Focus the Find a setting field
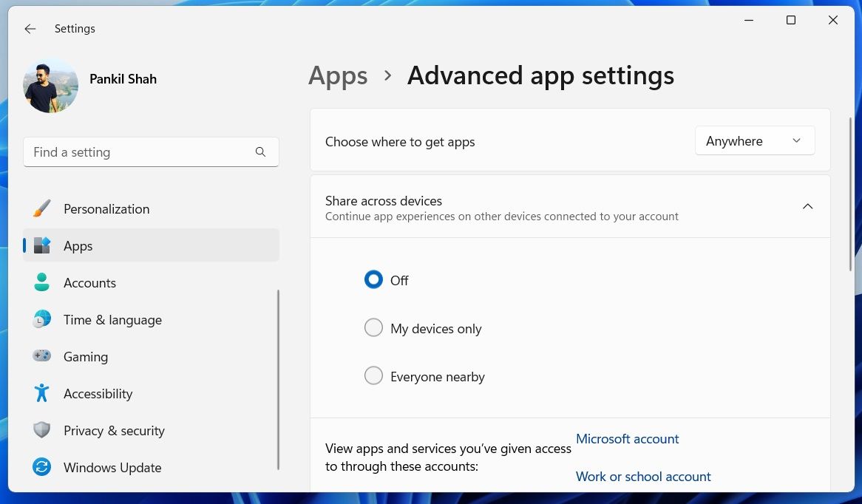Viewport: 862px width, 504px height. pos(151,151)
